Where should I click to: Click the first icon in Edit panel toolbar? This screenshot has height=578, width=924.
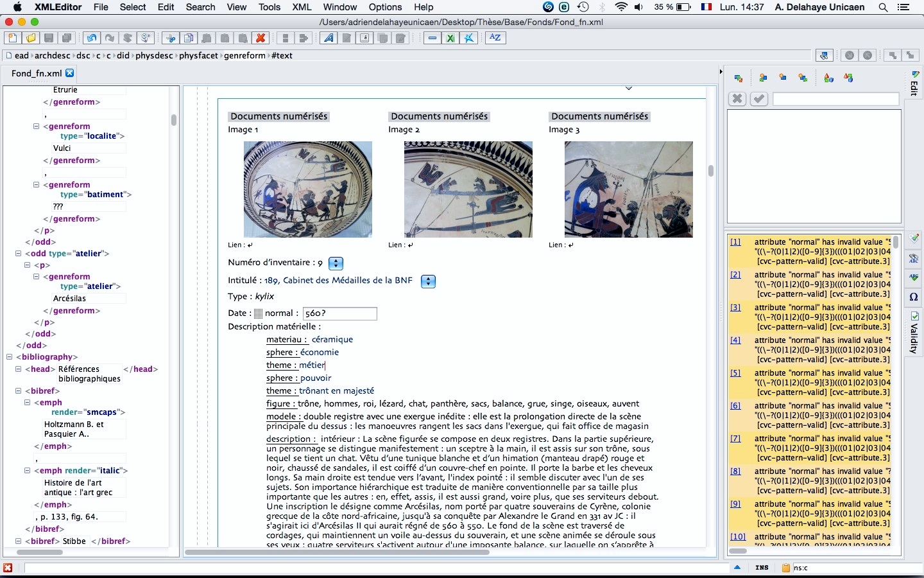tap(739, 78)
